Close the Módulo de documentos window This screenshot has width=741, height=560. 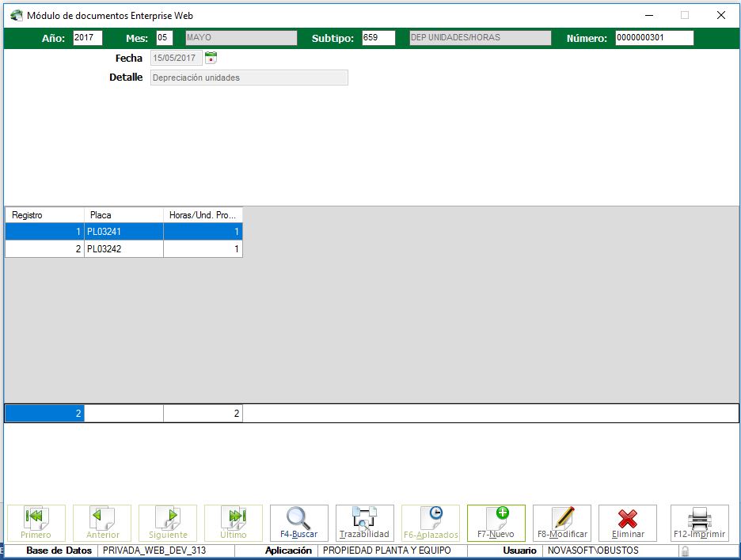pos(721,16)
